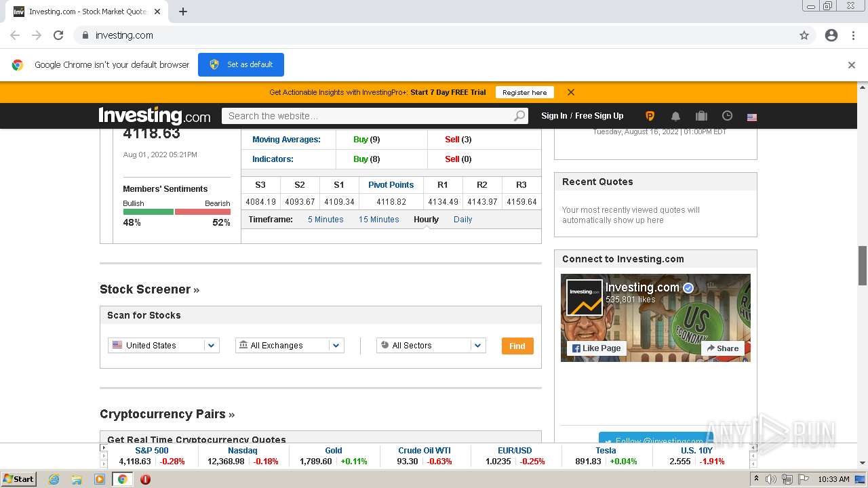Click the Sign In link
The width and height of the screenshot is (868, 488).
click(x=554, y=116)
